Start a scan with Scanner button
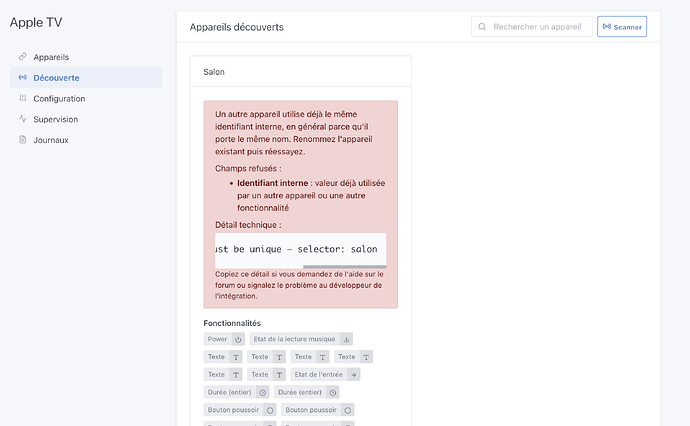The width and height of the screenshot is (690, 426). click(x=622, y=27)
